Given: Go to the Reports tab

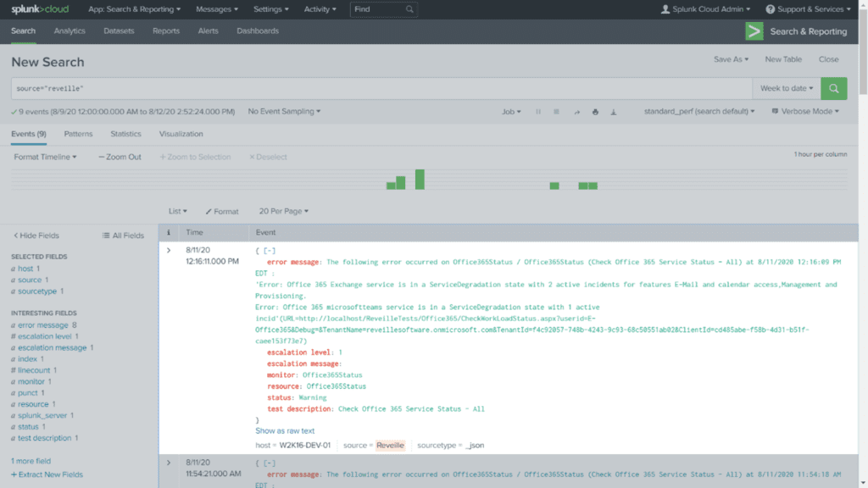Looking at the screenshot, I should click(166, 31).
